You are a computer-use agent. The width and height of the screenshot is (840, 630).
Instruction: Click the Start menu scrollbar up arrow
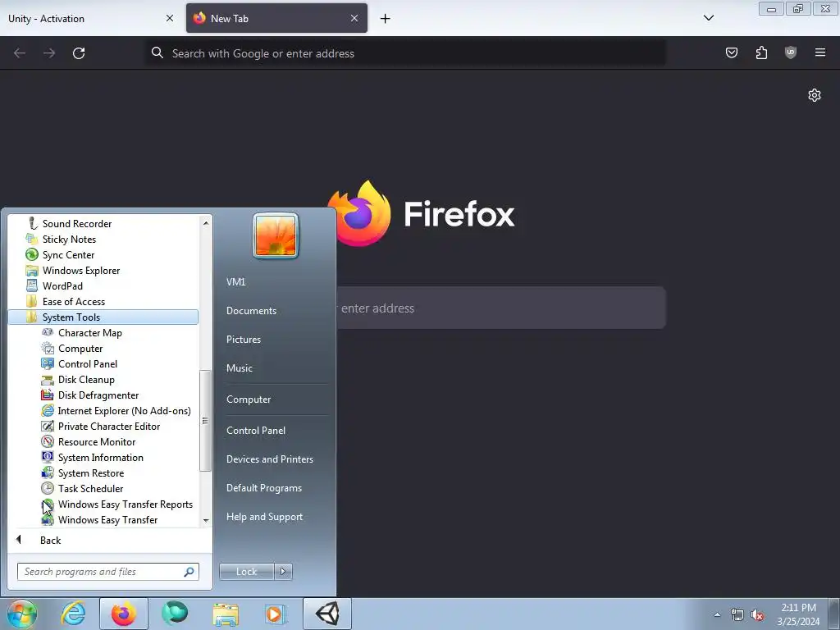pos(206,222)
